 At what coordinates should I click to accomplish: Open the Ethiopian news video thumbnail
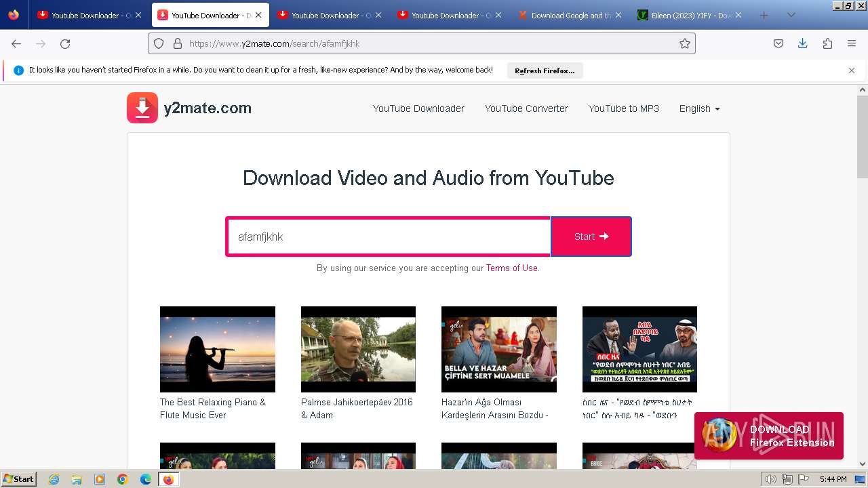coord(639,349)
